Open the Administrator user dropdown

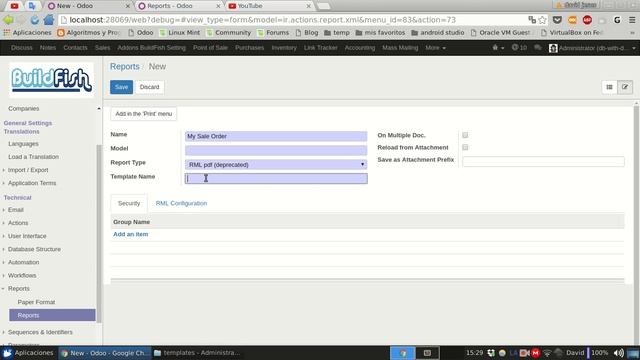point(592,48)
